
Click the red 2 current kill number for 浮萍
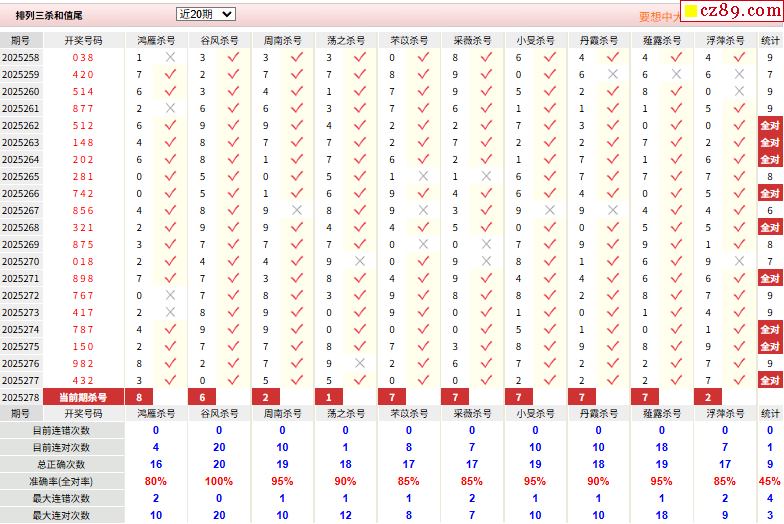click(708, 398)
